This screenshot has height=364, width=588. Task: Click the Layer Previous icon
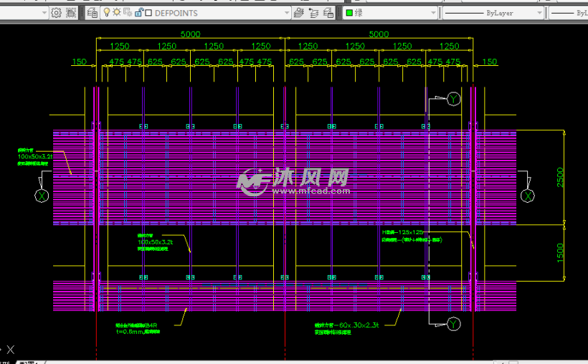(x=313, y=13)
